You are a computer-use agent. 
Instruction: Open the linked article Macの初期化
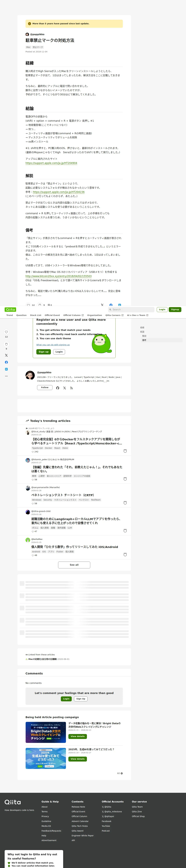[x=43, y=659]
